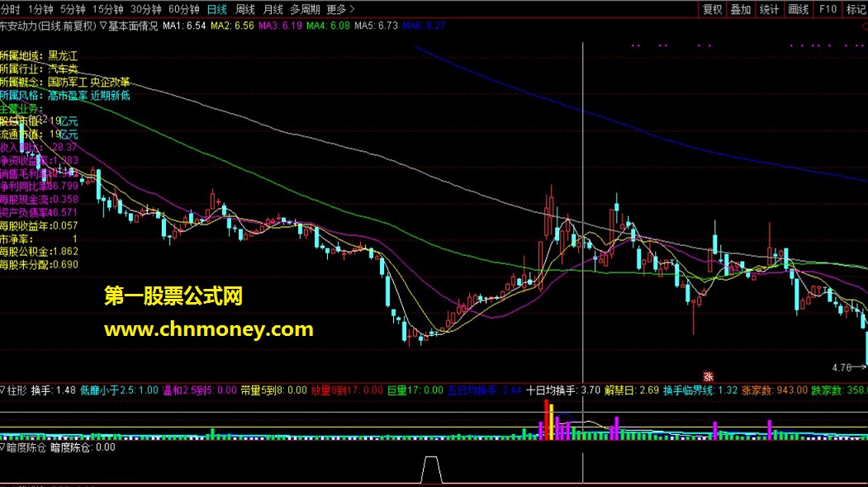This screenshot has height=487, width=868.
Task: Click the 复权 adjustment button
Action: coord(713,9)
